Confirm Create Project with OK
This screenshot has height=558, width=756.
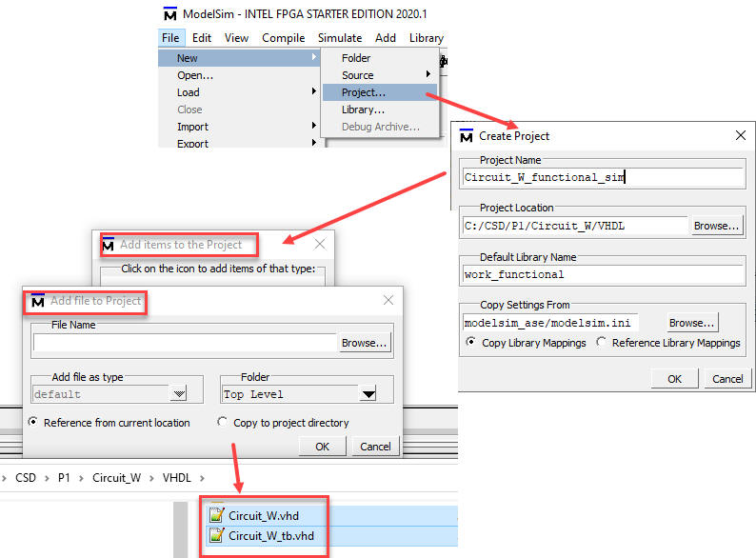click(x=674, y=379)
